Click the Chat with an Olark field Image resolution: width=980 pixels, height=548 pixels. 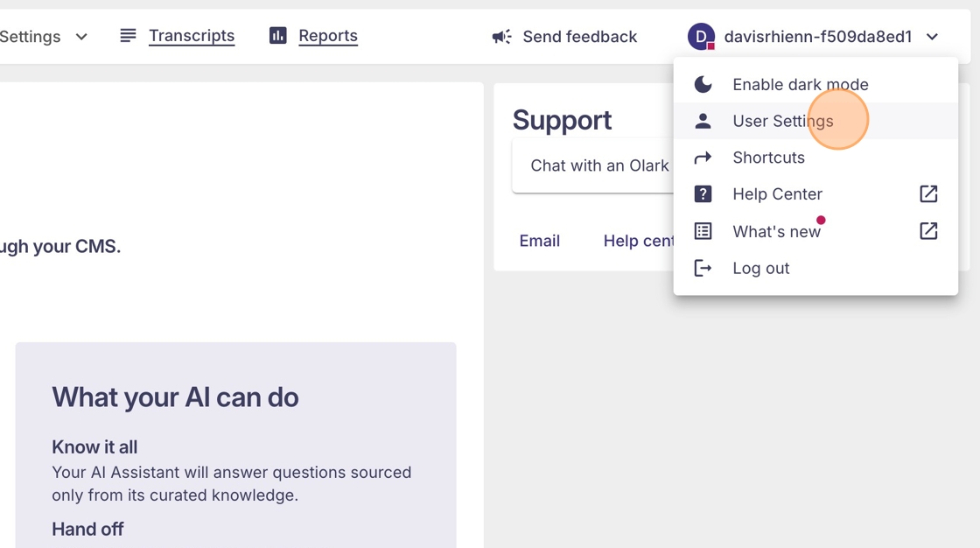(x=595, y=165)
